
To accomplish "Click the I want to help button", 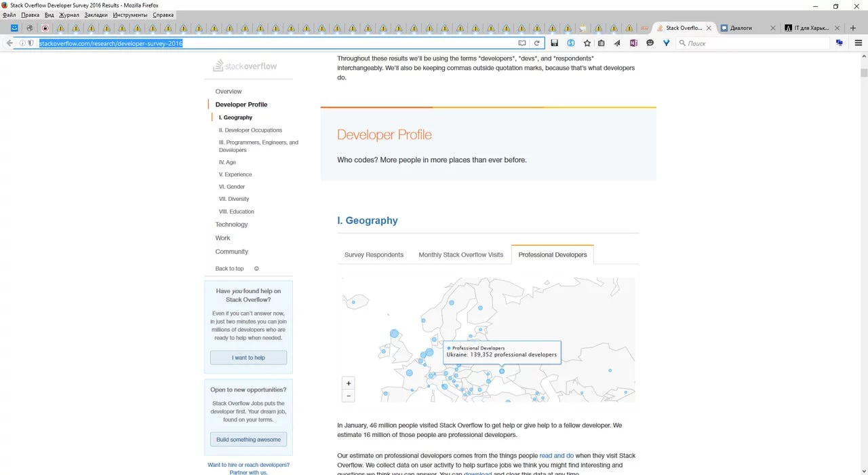I will coord(248,358).
